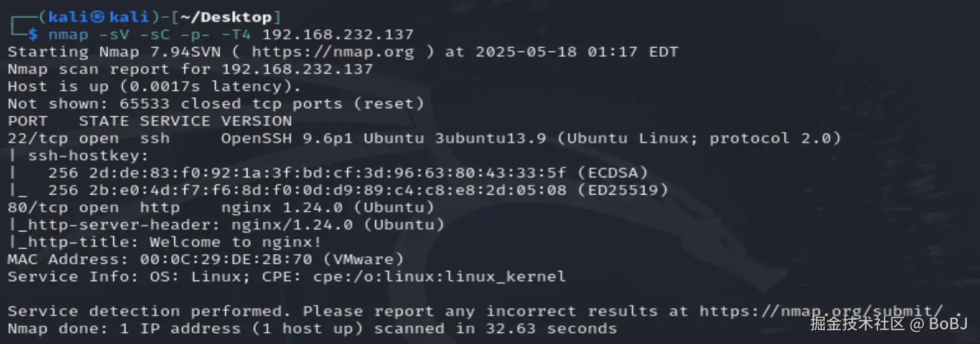
Task: Click the 80/tcp open port line
Action: (x=62, y=207)
